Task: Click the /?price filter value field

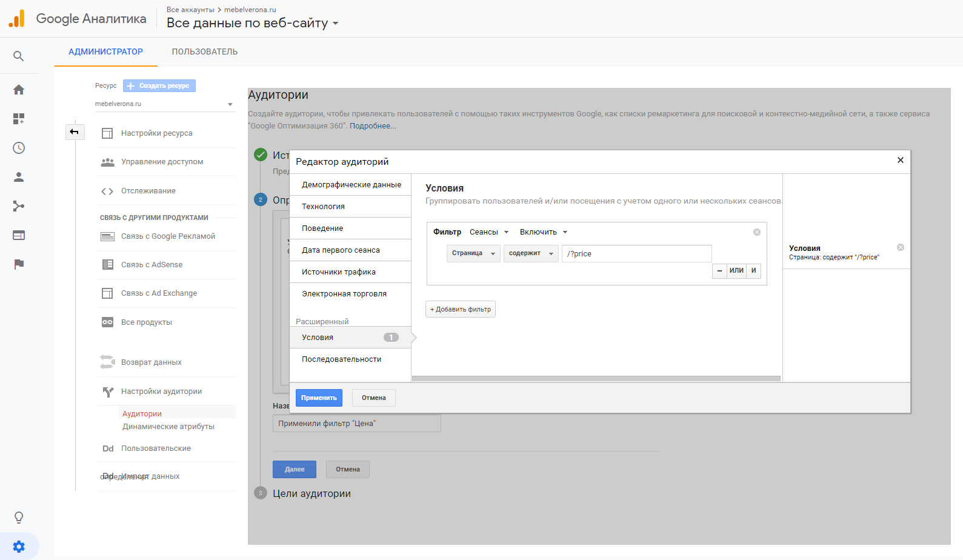Action: point(636,253)
